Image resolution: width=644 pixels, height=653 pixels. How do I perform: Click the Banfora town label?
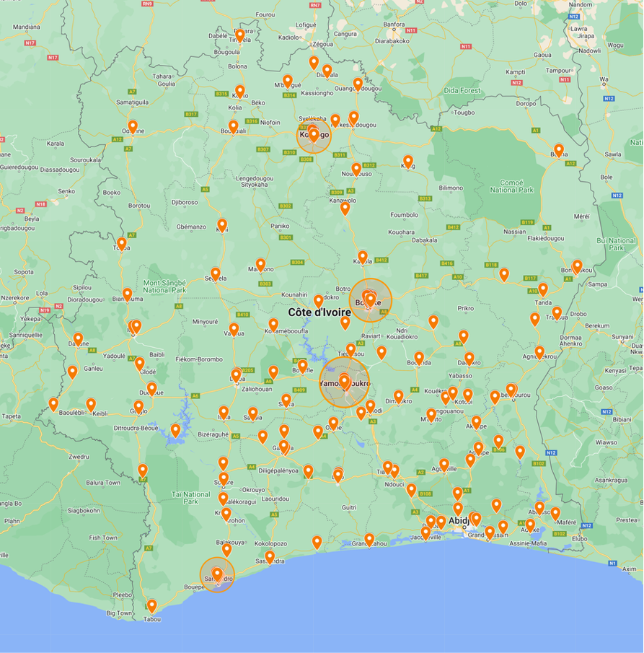pyautogui.click(x=394, y=24)
